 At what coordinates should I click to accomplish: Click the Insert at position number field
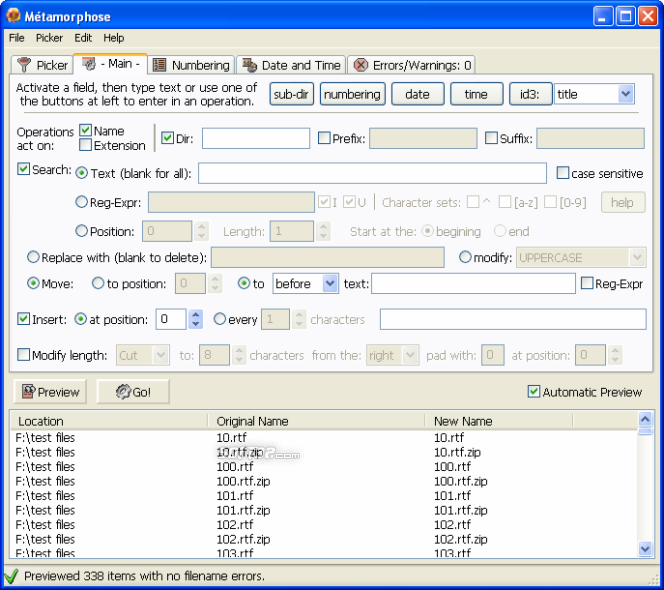click(x=171, y=319)
